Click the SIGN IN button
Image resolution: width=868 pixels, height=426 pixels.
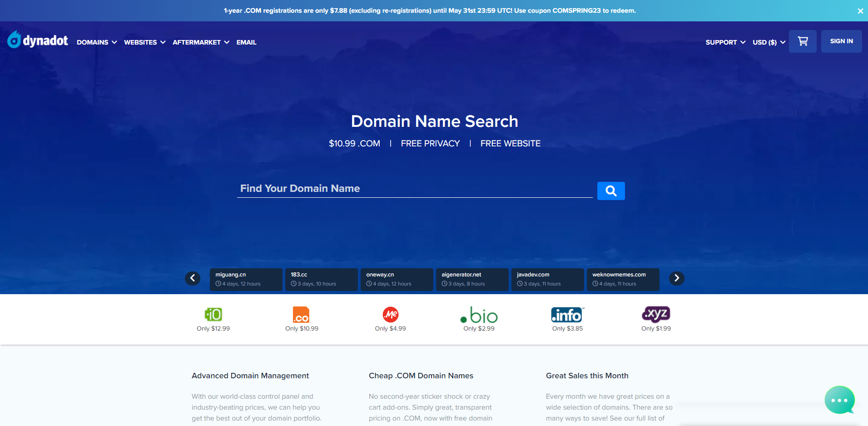tap(841, 41)
